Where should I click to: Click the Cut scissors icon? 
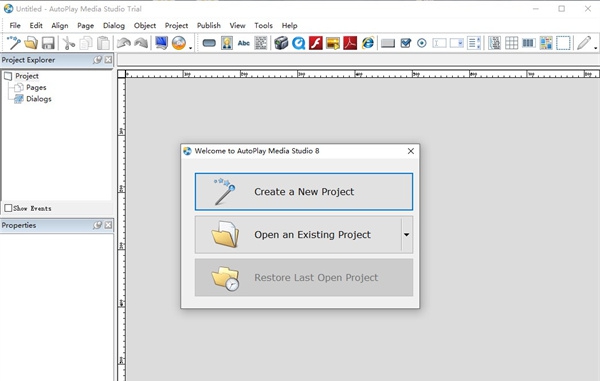[68, 43]
